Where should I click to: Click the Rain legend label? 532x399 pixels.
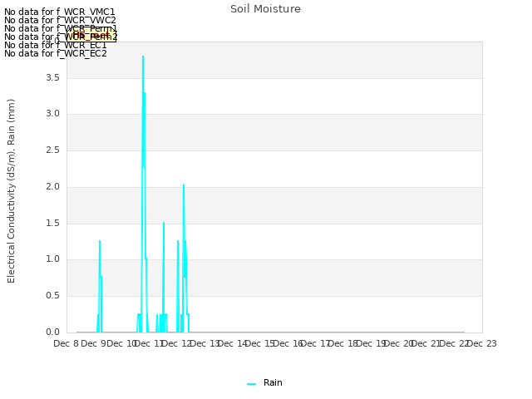click(273, 382)
